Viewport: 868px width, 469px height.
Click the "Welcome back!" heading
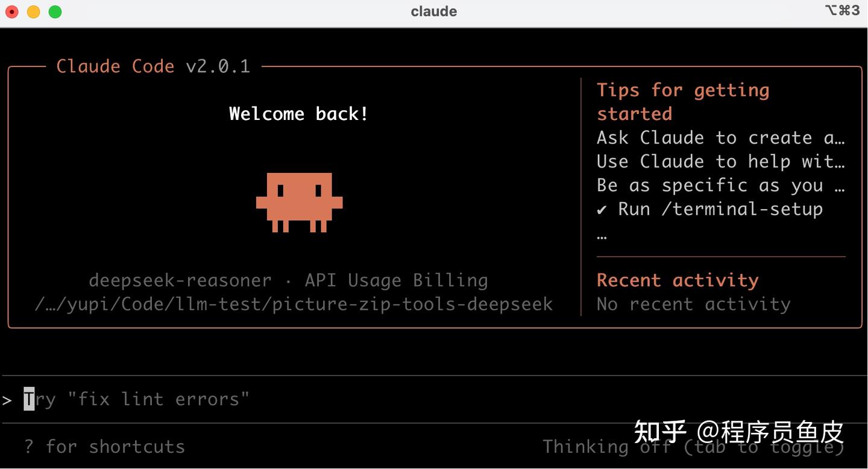(299, 113)
